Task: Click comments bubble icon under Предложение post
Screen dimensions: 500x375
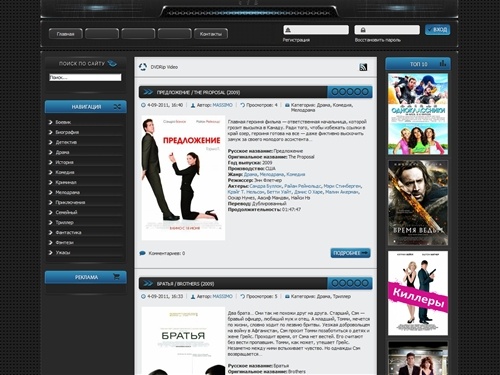Action: (x=142, y=253)
